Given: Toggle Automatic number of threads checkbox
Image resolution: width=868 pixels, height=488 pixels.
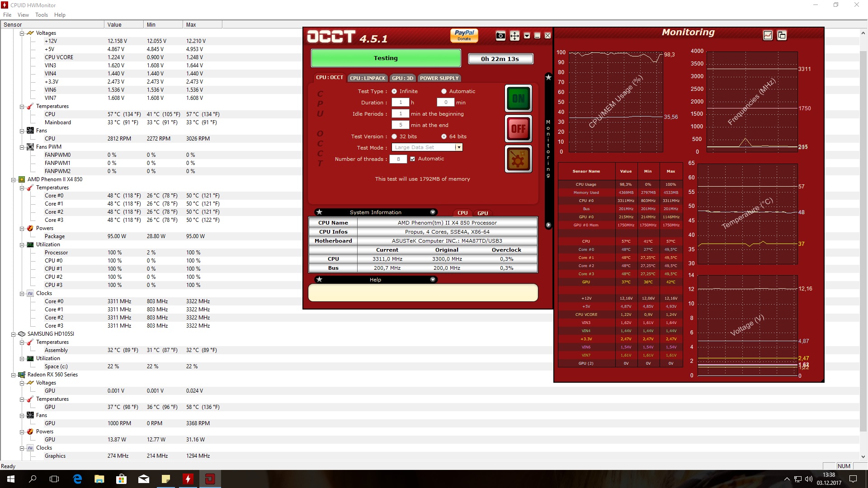Looking at the screenshot, I should point(412,159).
